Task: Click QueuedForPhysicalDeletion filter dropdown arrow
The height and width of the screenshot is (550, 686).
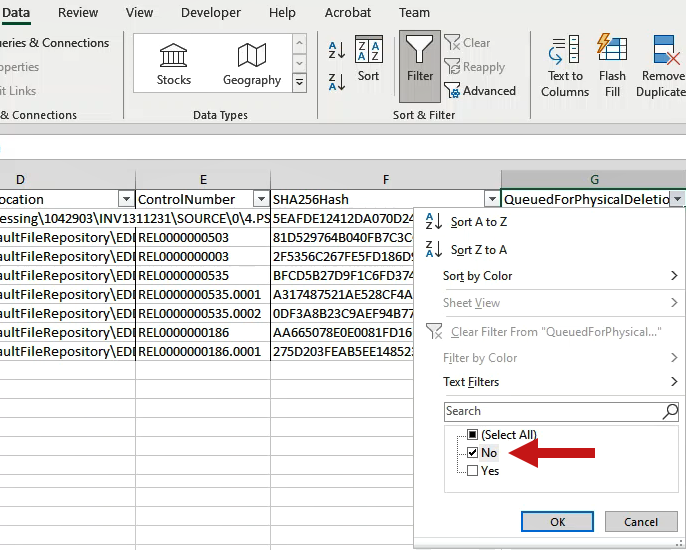Action: tap(678, 200)
